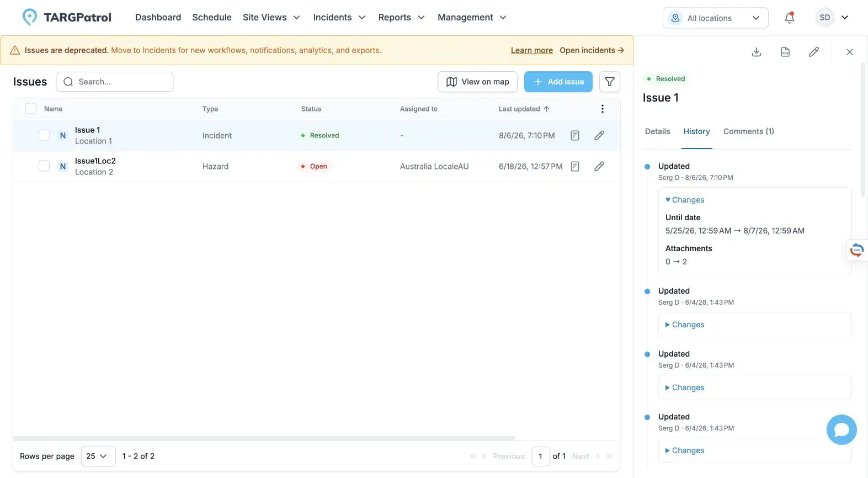Download the Issue 1 details
Screen dimensions: 868x478
point(757,52)
